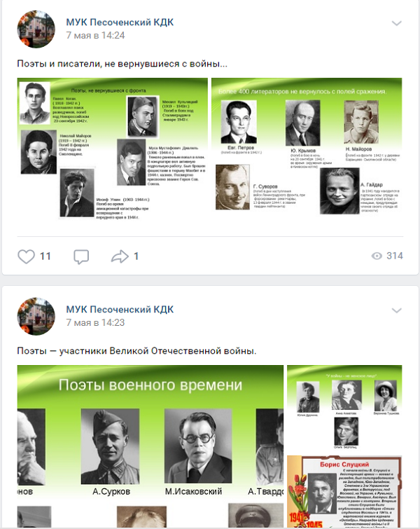Click the like count 11

pyautogui.click(x=45, y=256)
